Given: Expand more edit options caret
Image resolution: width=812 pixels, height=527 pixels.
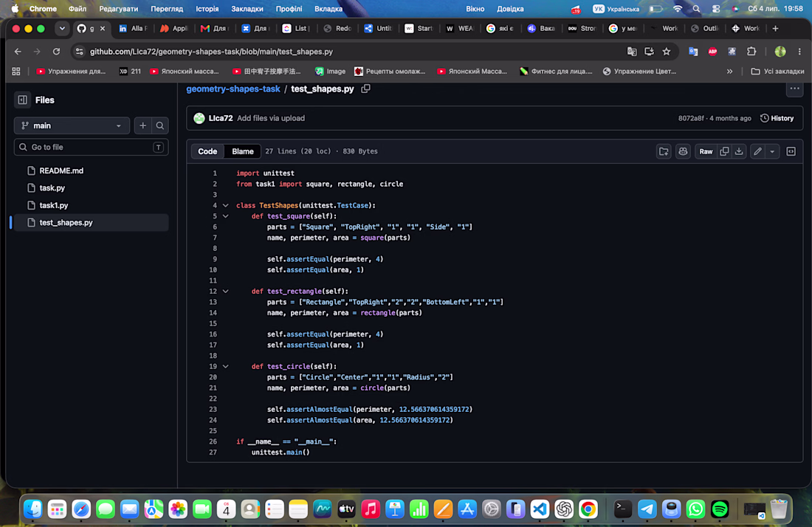Looking at the screenshot, I should pos(772,152).
